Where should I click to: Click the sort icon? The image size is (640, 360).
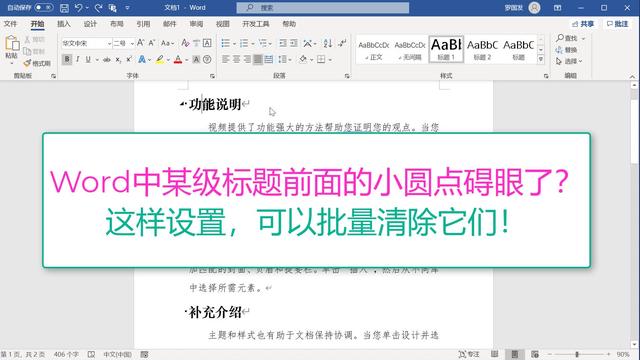(327, 43)
